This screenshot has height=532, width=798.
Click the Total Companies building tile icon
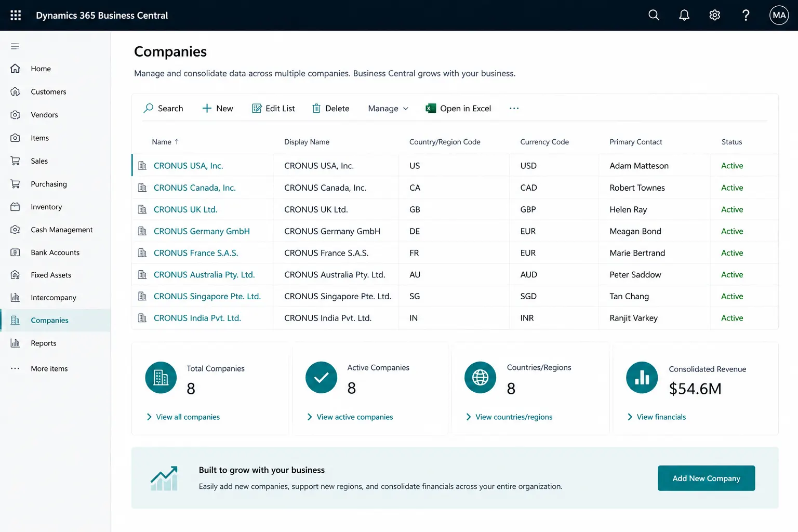(x=161, y=378)
